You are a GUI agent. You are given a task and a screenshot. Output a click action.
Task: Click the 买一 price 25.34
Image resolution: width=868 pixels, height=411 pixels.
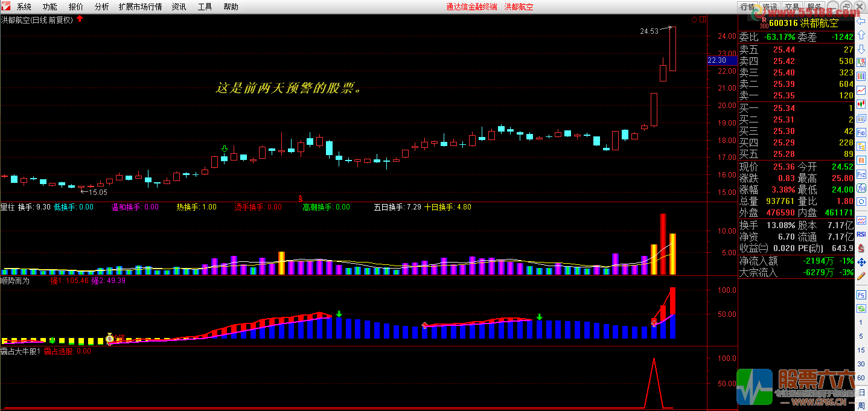pyautogui.click(x=784, y=108)
